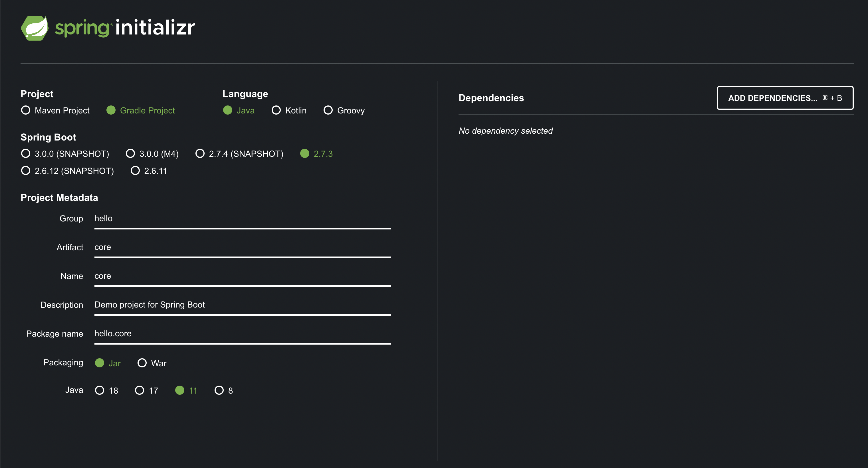Select Spring Boot 2.7.4 (SNAPSHOT)
The image size is (868, 468).
coord(200,154)
